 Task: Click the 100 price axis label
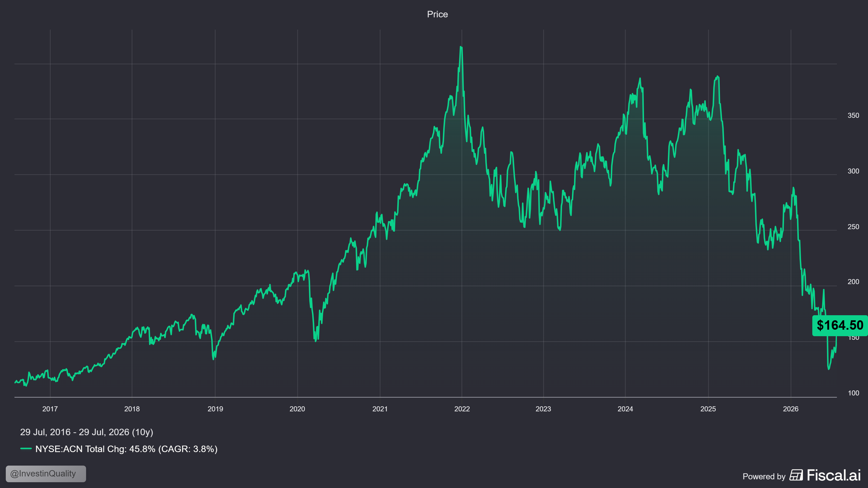point(854,393)
